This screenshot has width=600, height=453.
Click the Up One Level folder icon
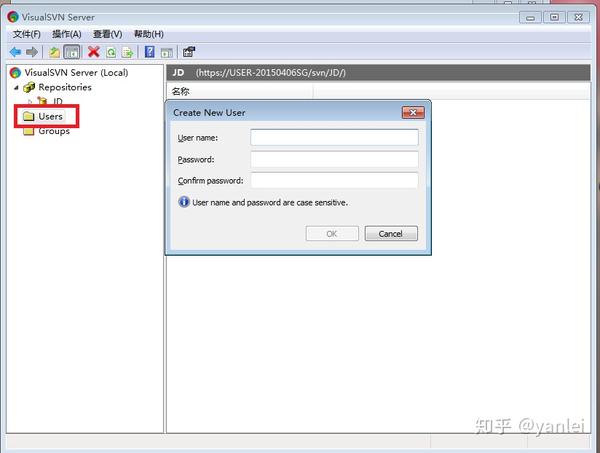click(x=54, y=52)
